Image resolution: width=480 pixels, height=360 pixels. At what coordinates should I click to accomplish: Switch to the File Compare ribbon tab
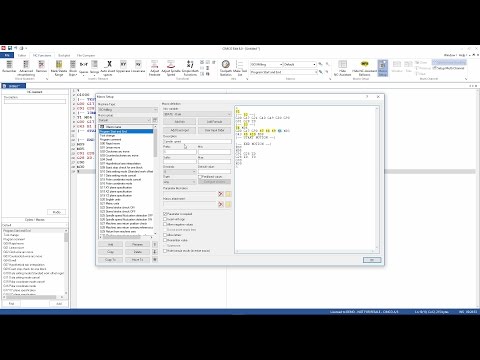click(x=86, y=55)
